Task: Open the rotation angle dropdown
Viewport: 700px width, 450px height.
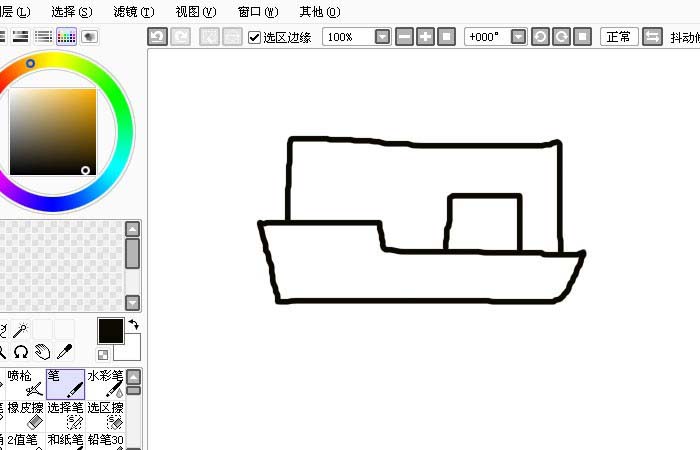Action: coord(518,36)
